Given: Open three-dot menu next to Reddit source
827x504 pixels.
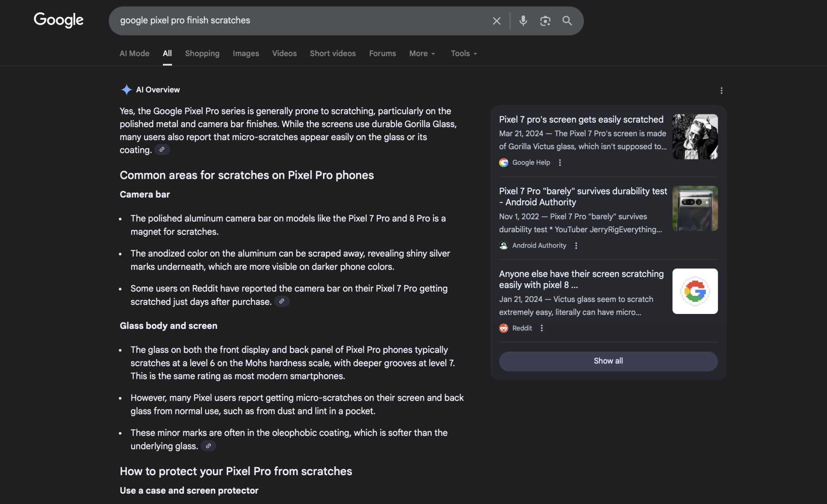Looking at the screenshot, I should (x=542, y=328).
